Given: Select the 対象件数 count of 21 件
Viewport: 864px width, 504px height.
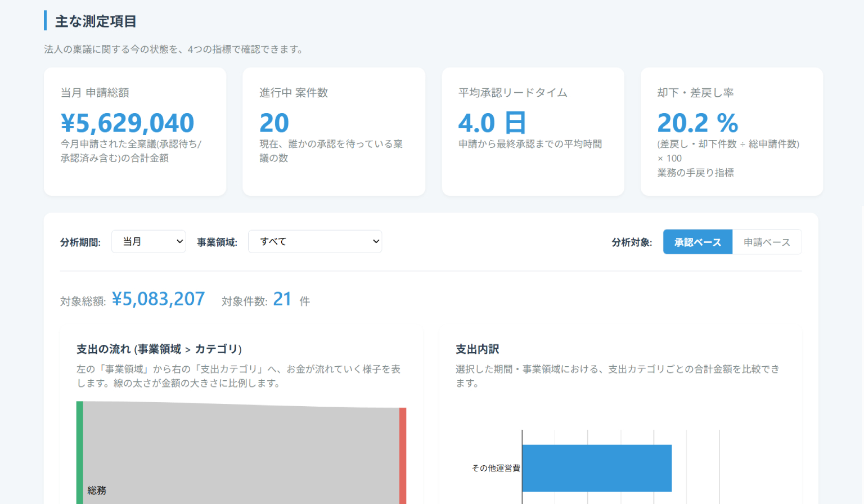Looking at the screenshot, I should coord(282,299).
